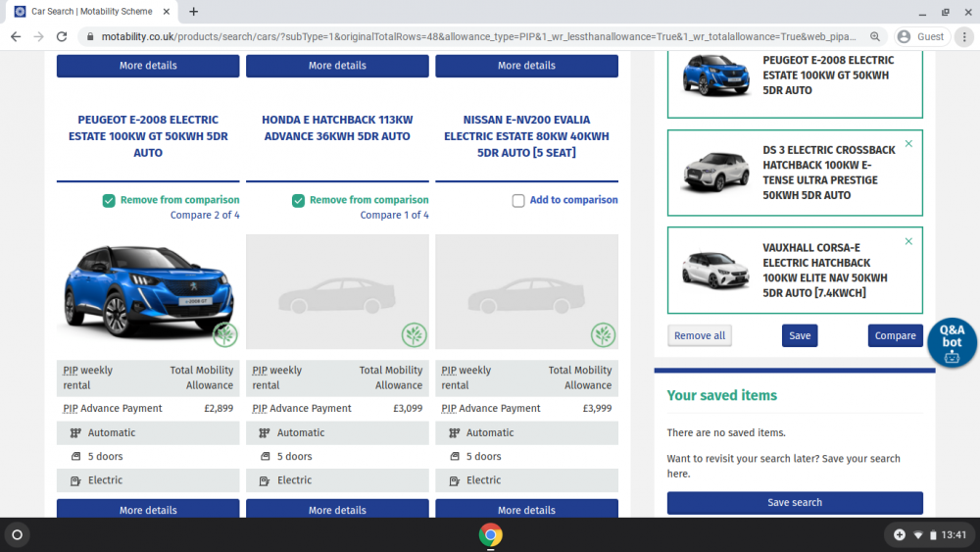Click 5 doors icon in Nissan card
Image resolution: width=980 pixels, height=552 pixels.
(455, 456)
